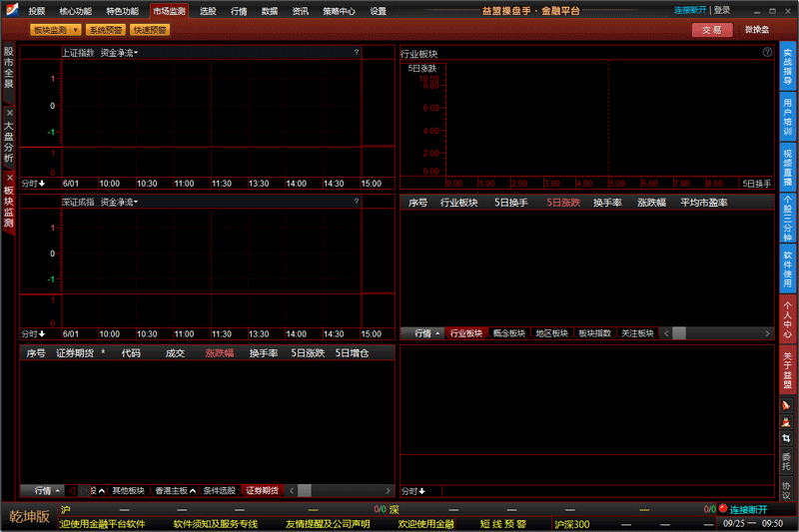
Task: Click scrollbar thumb in industry panel
Action: (679, 333)
